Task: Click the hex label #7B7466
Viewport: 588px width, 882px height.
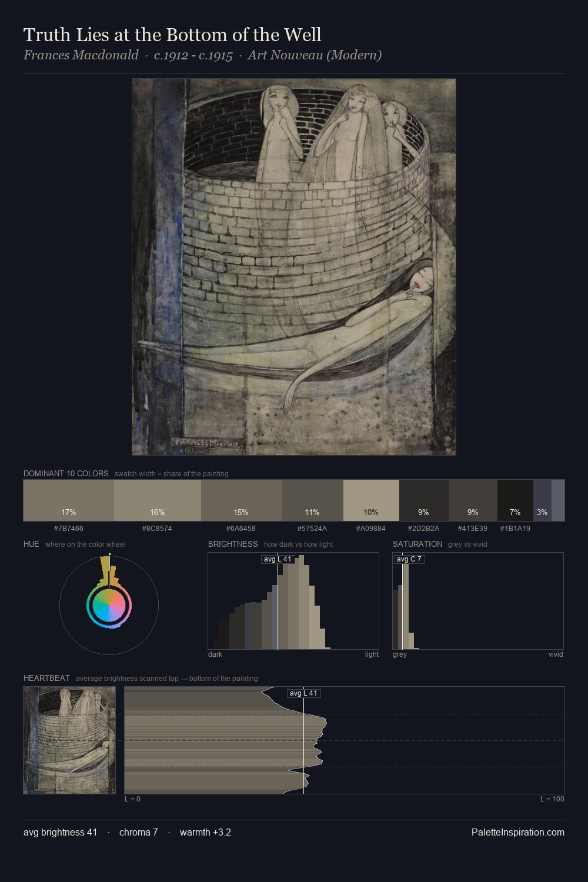Action: pos(69,529)
